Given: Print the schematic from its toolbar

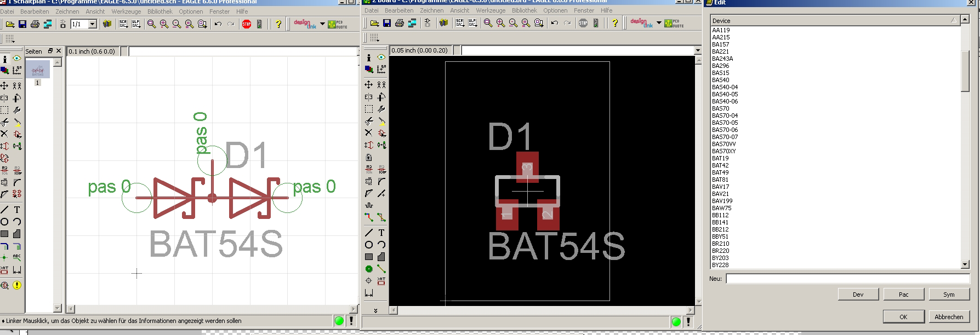Looking at the screenshot, I should [35, 24].
